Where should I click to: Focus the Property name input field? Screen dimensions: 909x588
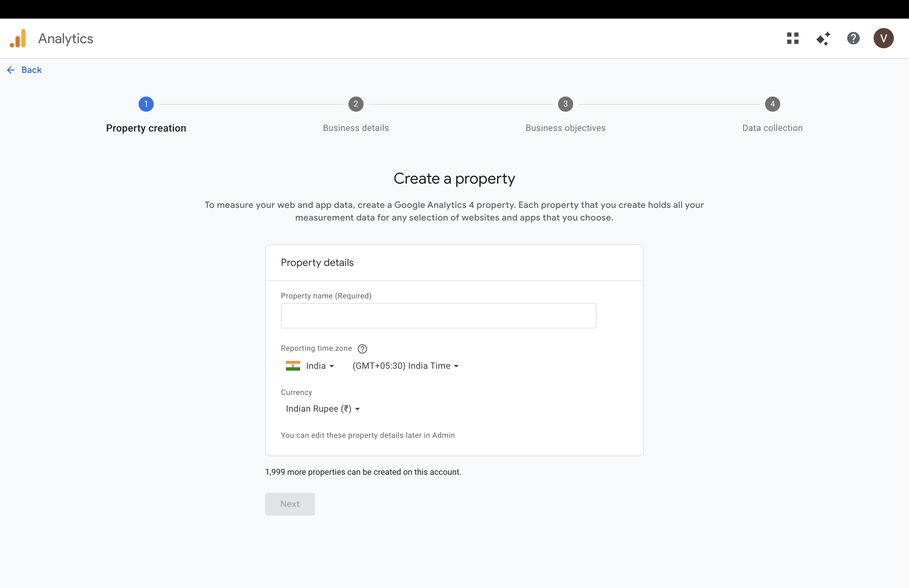(438, 316)
